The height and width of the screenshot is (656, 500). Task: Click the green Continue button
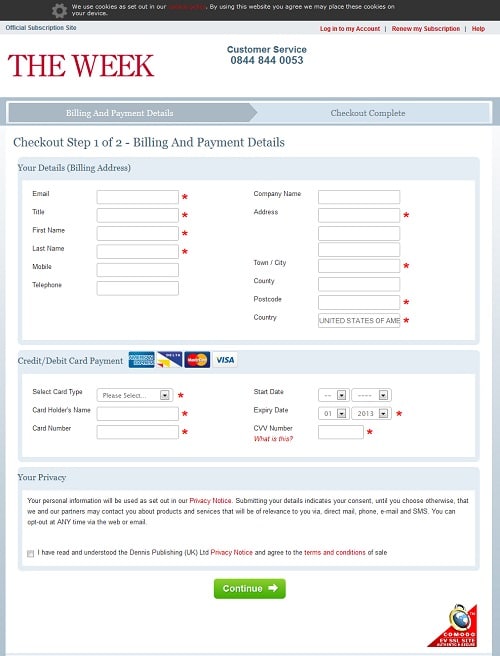coord(250,589)
